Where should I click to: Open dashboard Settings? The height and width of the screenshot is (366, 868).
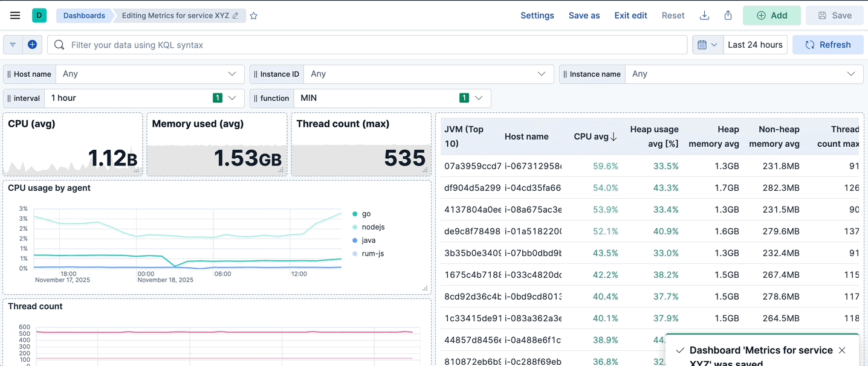[537, 16]
